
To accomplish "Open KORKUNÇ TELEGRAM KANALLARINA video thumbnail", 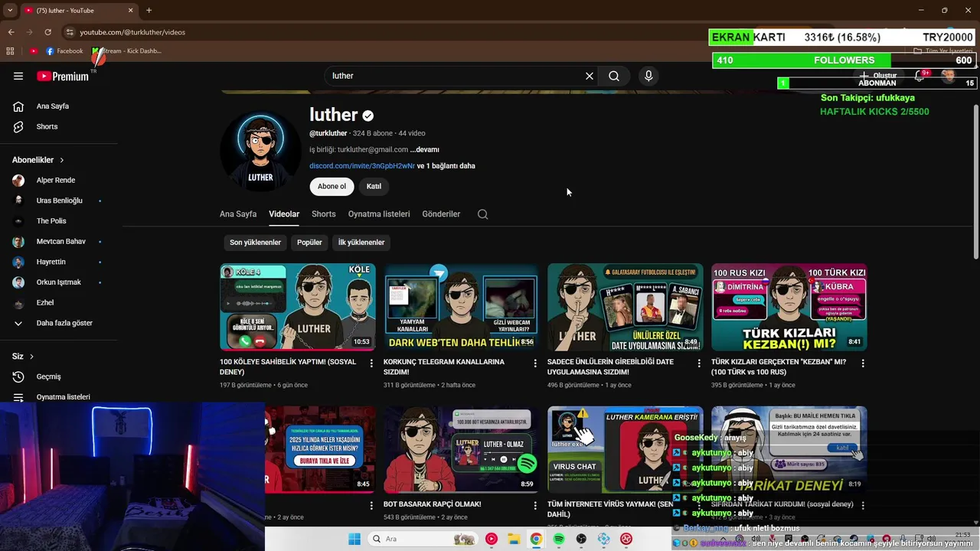I will pyautogui.click(x=462, y=307).
